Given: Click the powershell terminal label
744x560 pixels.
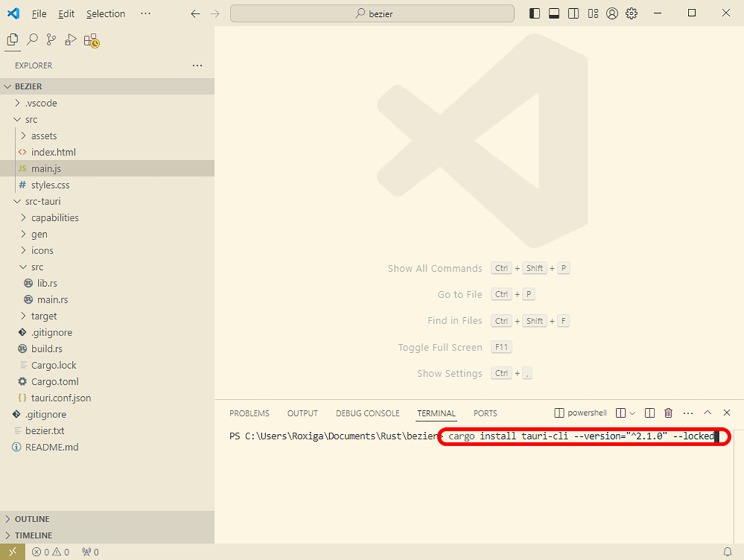Looking at the screenshot, I should click(x=581, y=413).
